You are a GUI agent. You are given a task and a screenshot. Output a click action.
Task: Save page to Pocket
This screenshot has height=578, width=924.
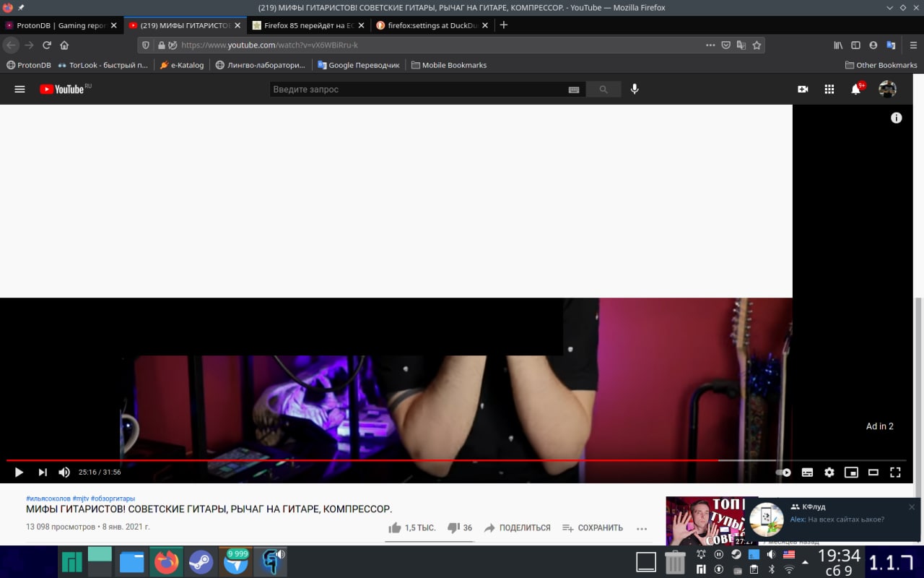click(726, 45)
